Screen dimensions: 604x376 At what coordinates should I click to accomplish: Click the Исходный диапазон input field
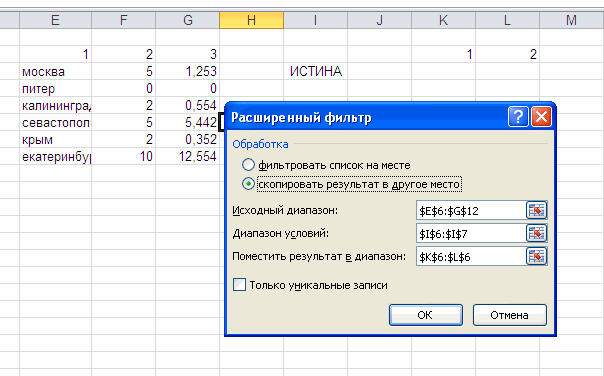click(471, 210)
